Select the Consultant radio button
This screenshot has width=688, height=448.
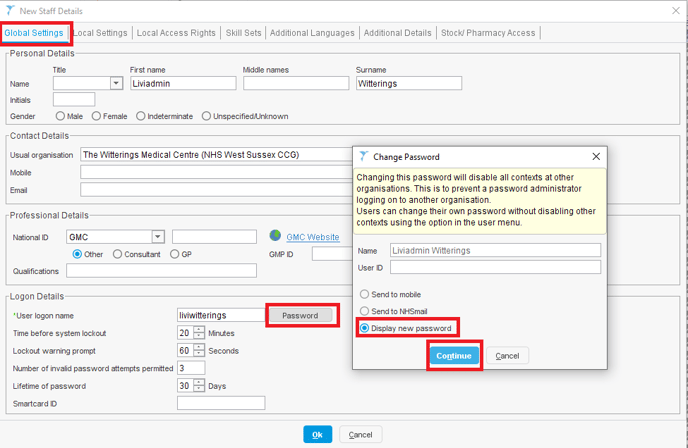[x=117, y=254]
